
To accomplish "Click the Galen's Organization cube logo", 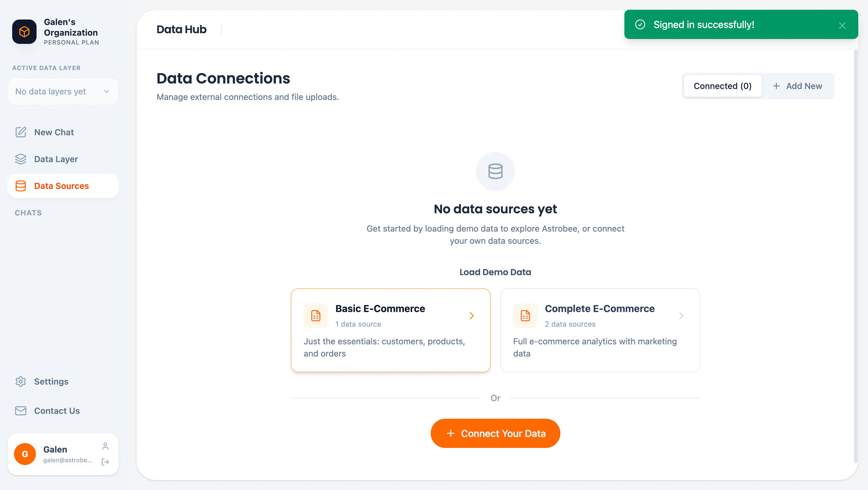I will [24, 31].
